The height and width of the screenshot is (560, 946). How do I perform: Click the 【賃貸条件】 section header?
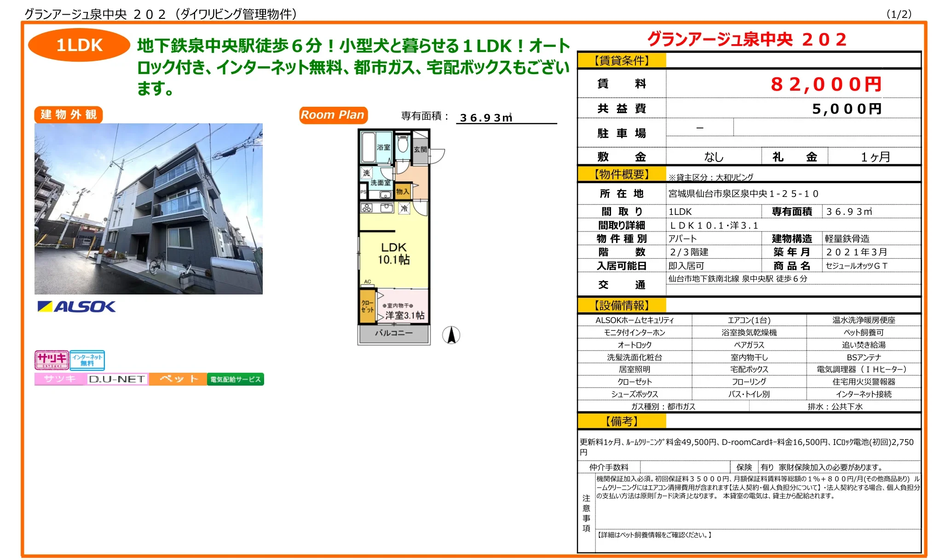(x=622, y=60)
